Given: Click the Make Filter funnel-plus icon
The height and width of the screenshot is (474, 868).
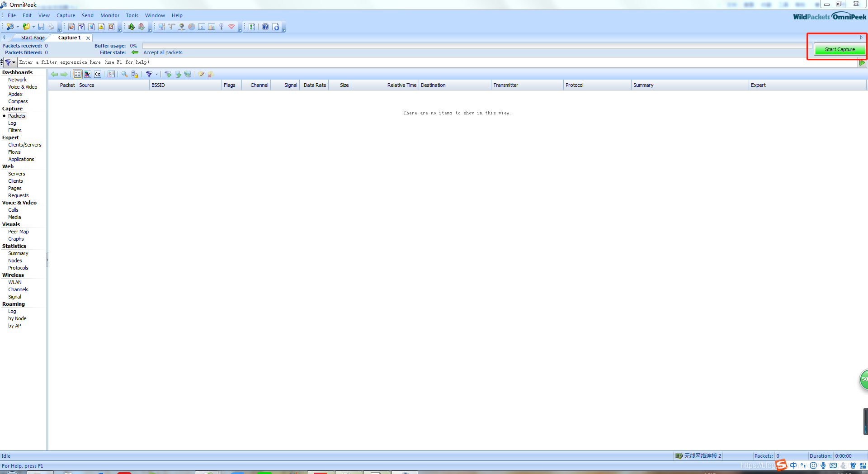Looking at the screenshot, I should pos(168,74).
